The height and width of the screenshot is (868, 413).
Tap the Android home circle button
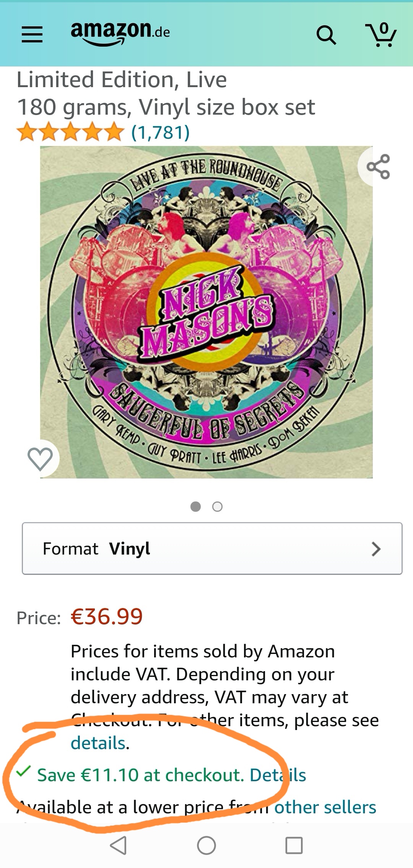tap(206, 845)
